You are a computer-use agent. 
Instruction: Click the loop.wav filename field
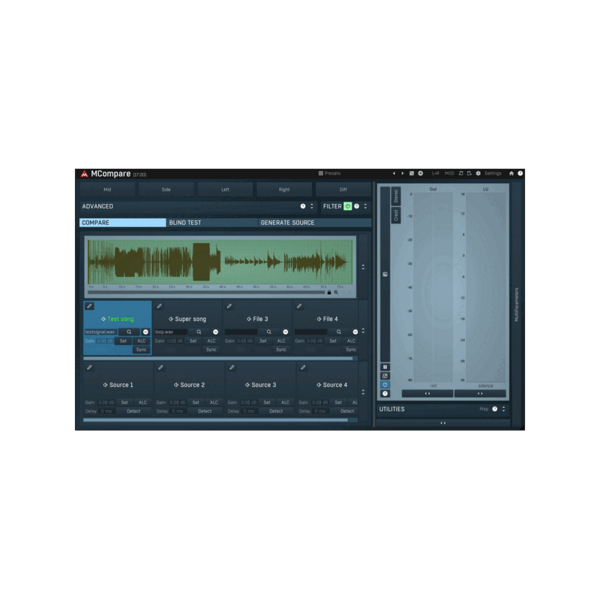tap(171, 332)
